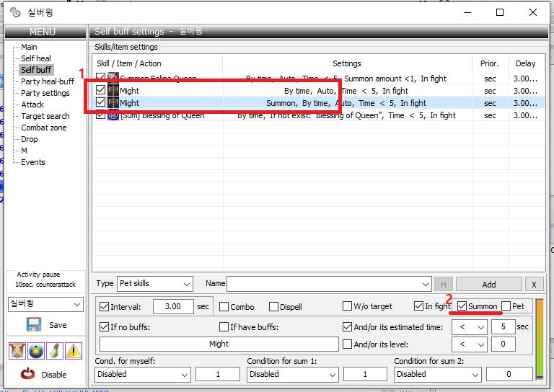This screenshot has height=392, width=554.
Task: Click the Blessing of Queen skill icon
Action: (x=113, y=115)
